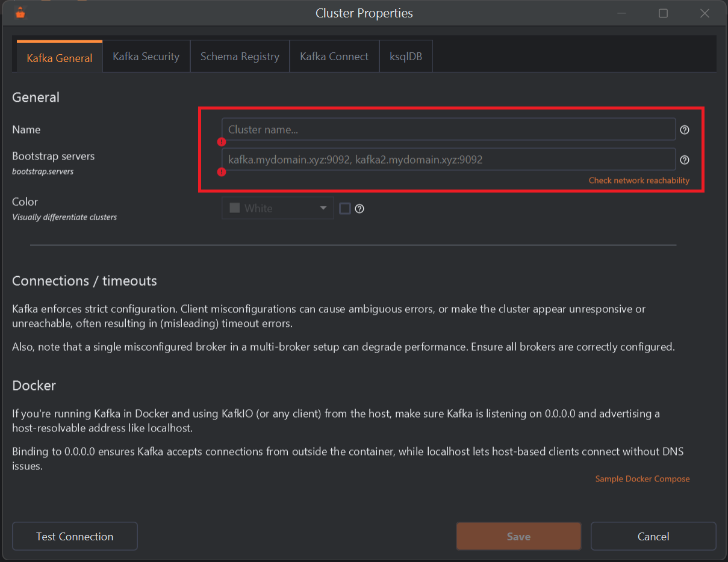Click error indicator under Cluster name field
The image size is (728, 562).
pyautogui.click(x=222, y=142)
